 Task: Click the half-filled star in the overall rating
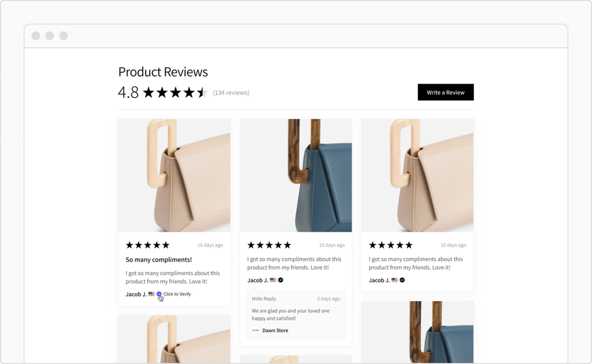click(202, 92)
